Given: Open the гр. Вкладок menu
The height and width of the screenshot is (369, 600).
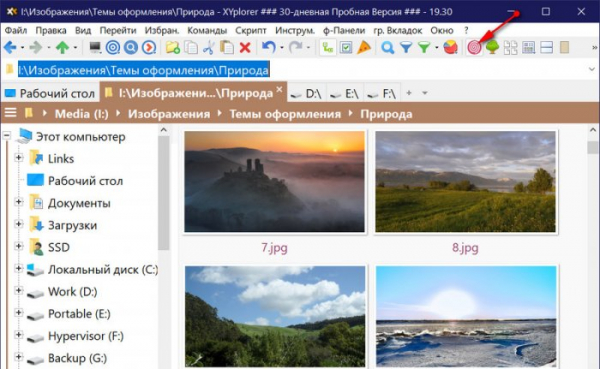Looking at the screenshot, I should click(x=398, y=30).
